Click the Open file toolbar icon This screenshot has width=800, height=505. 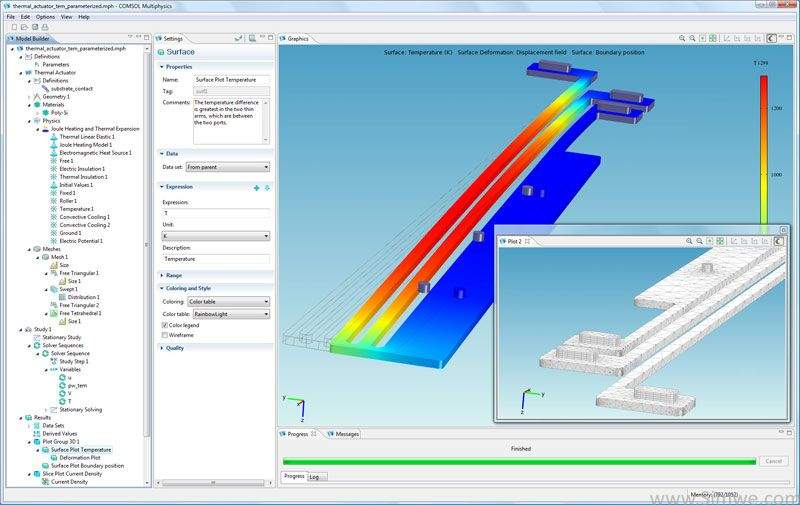pos(24,27)
